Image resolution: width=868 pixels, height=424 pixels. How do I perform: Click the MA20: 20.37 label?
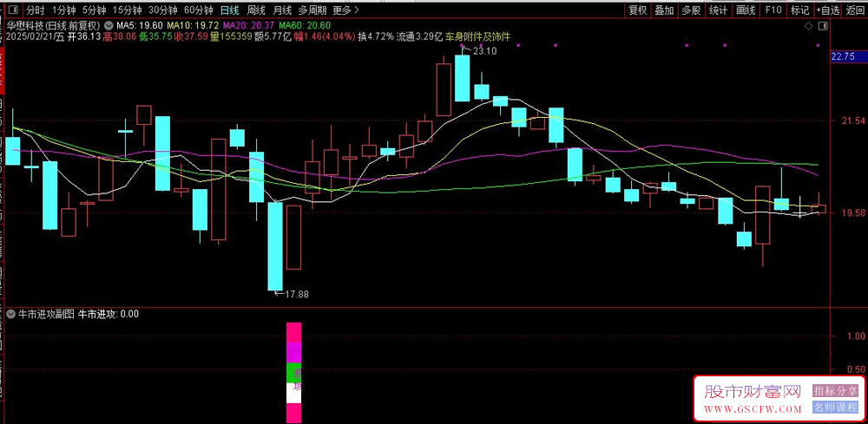[x=248, y=25]
